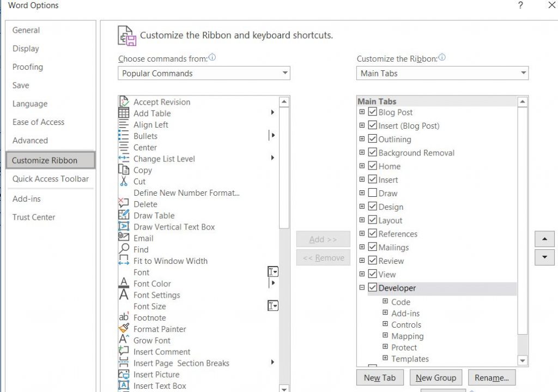Uncheck the Draw tab checkbox
558x392 pixels.
coord(372,193)
